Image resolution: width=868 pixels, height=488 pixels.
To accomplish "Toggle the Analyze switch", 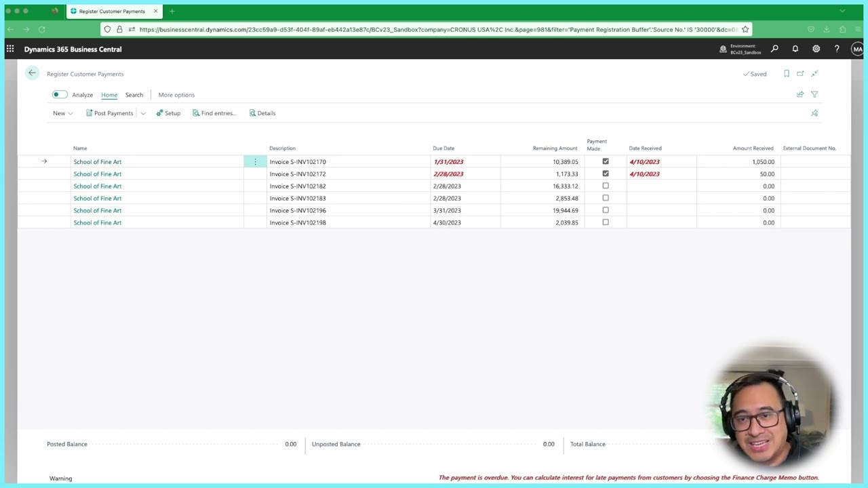I will (x=60, y=95).
